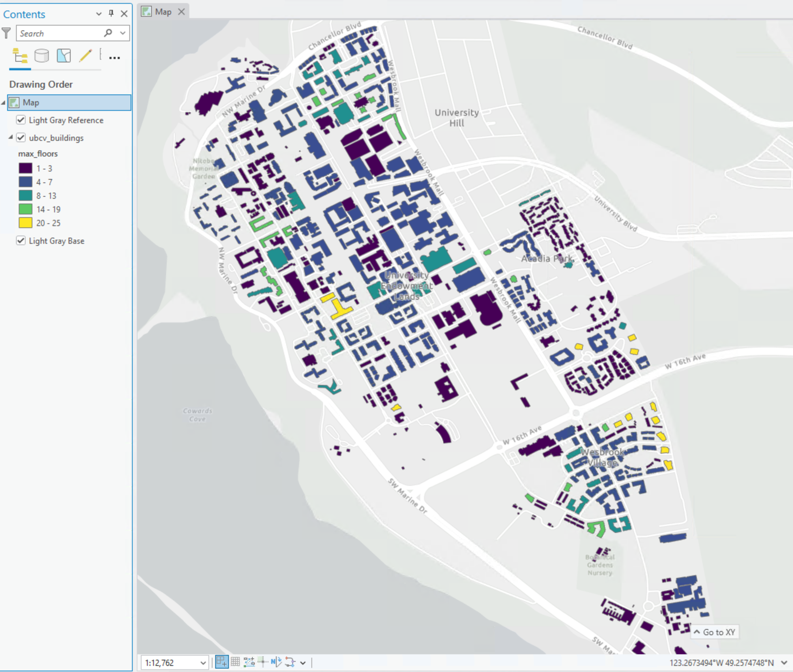Toggle the grid icon below map
This screenshot has width=793, height=672.
click(235, 662)
